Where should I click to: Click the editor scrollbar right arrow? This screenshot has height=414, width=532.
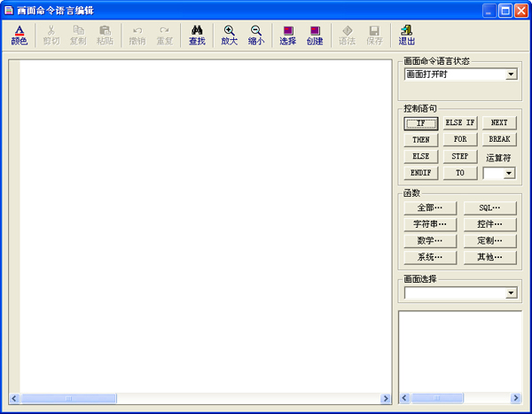(x=386, y=398)
